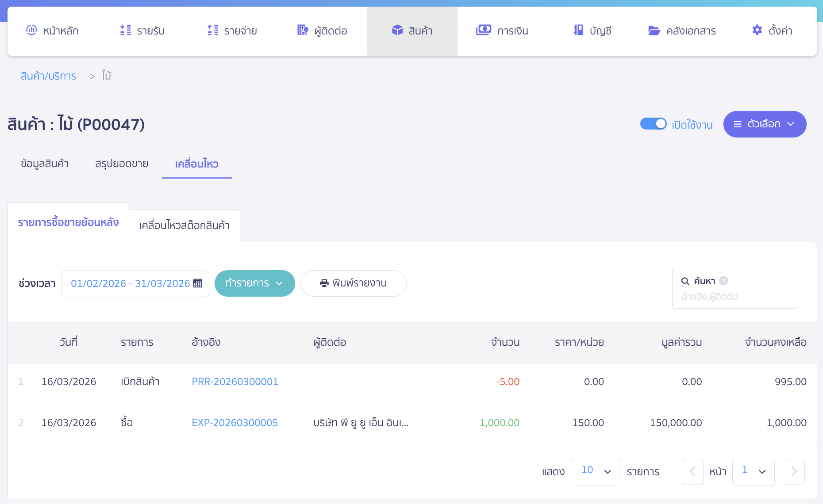
Task: Expand the ทำรายการ action dropdown
Action: [x=254, y=283]
